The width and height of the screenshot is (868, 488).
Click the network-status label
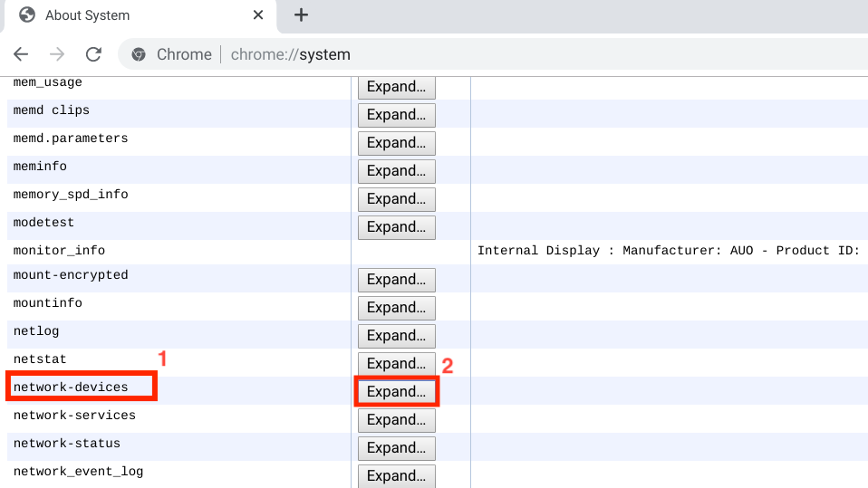[67, 444]
